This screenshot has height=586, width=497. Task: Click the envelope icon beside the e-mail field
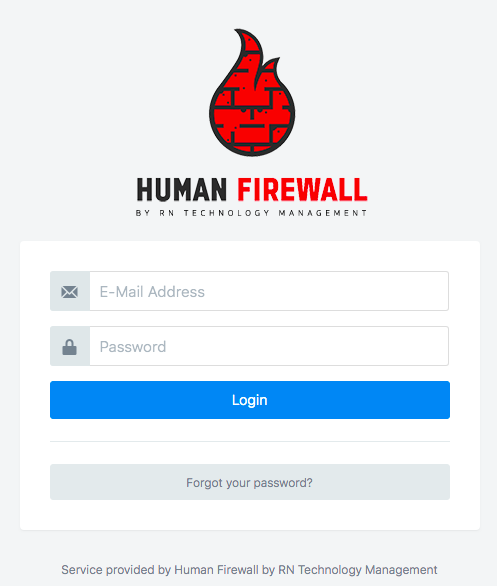pos(70,292)
